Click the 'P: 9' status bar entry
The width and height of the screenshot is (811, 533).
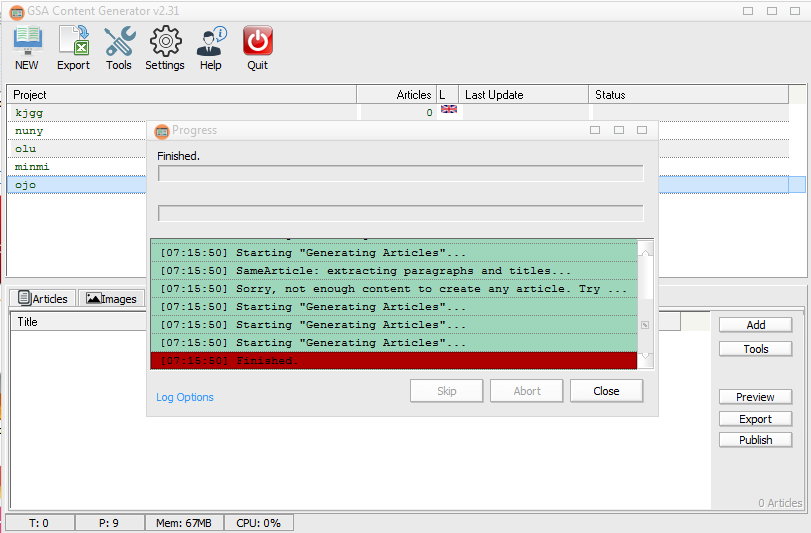pos(109,523)
